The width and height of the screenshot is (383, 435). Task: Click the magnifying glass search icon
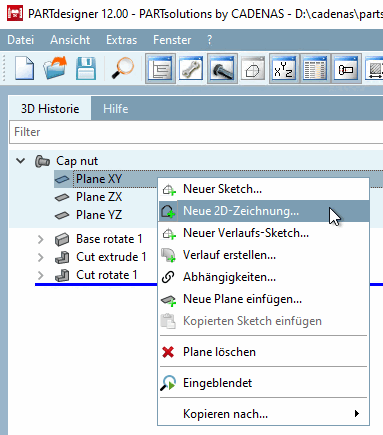coord(122,68)
